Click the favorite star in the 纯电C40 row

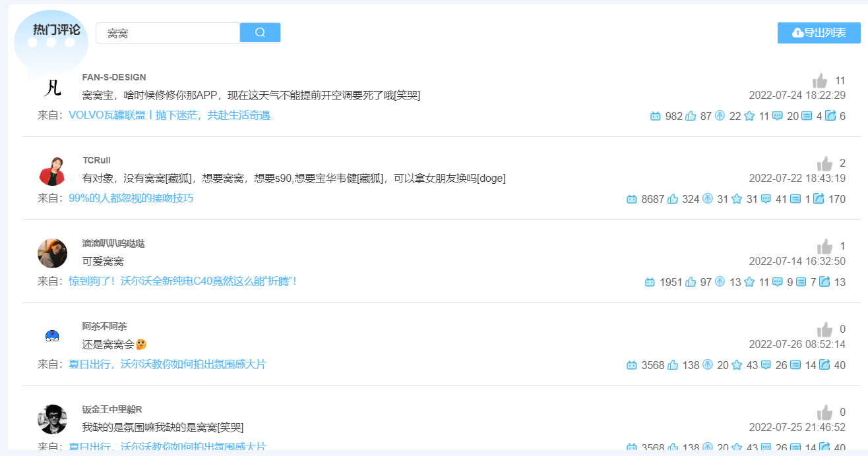click(x=749, y=282)
